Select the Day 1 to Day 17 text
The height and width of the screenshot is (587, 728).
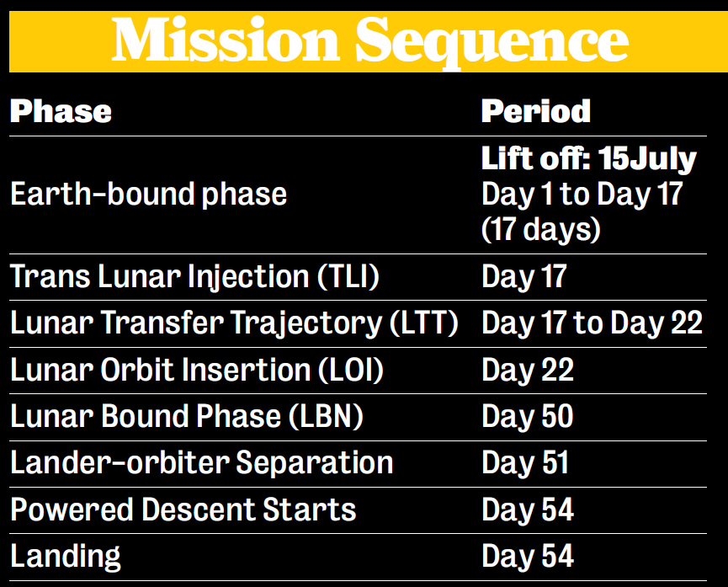click(x=582, y=195)
